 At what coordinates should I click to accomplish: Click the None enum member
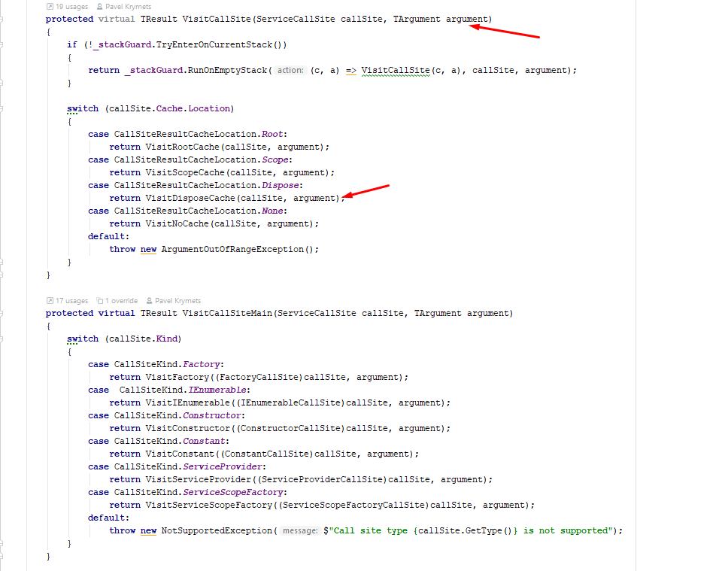(272, 211)
